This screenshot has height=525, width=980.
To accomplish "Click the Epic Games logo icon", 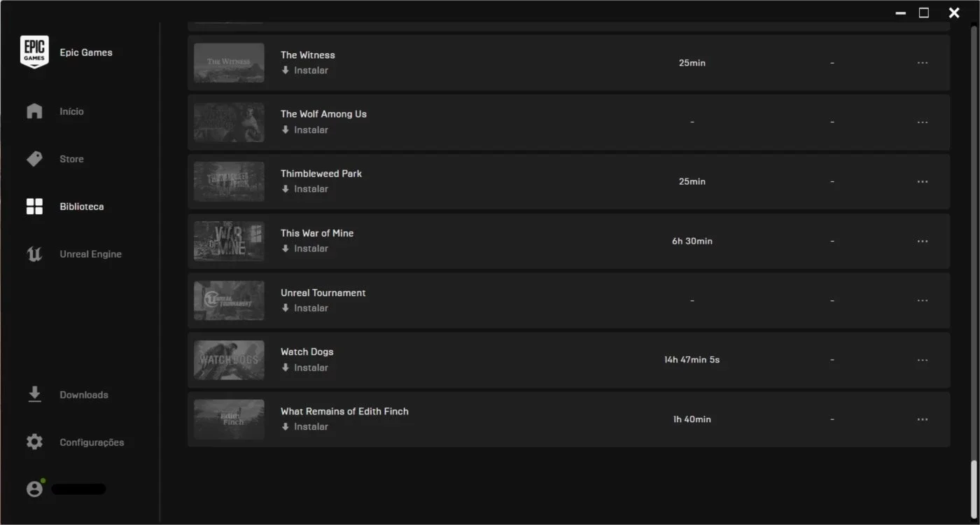I will 34,52.
